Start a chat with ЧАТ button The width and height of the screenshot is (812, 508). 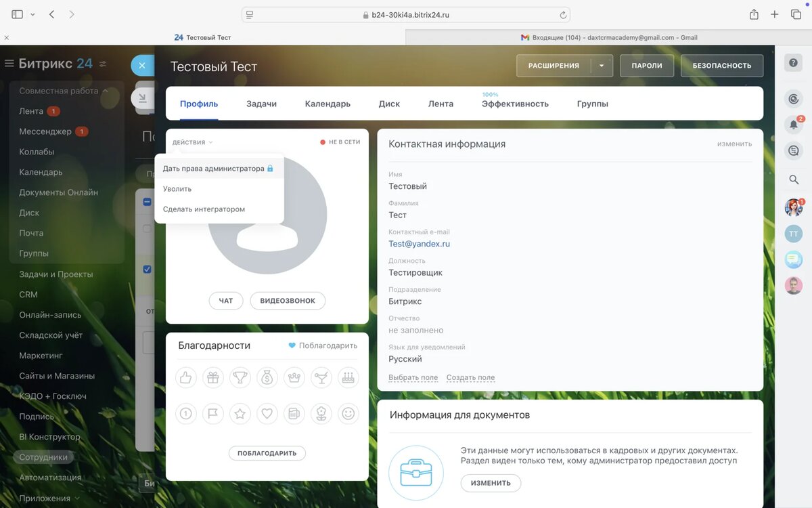(x=226, y=301)
